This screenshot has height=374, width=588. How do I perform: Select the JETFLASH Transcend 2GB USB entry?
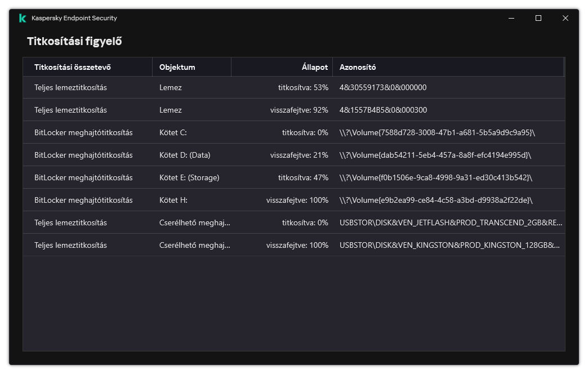pyautogui.click(x=451, y=222)
